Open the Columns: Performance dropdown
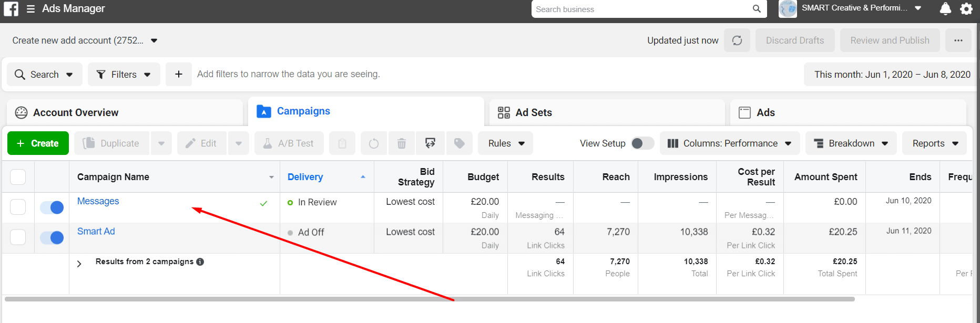 [x=730, y=143]
